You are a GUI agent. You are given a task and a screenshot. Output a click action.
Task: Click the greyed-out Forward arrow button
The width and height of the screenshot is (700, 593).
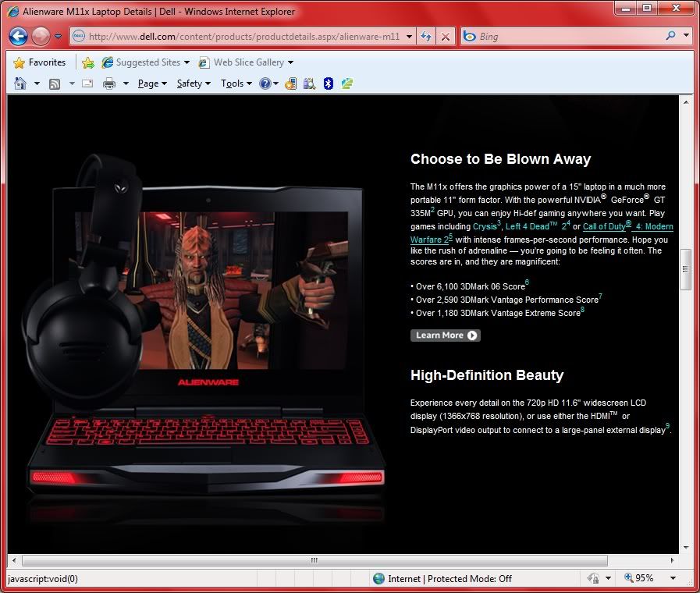pyautogui.click(x=41, y=37)
